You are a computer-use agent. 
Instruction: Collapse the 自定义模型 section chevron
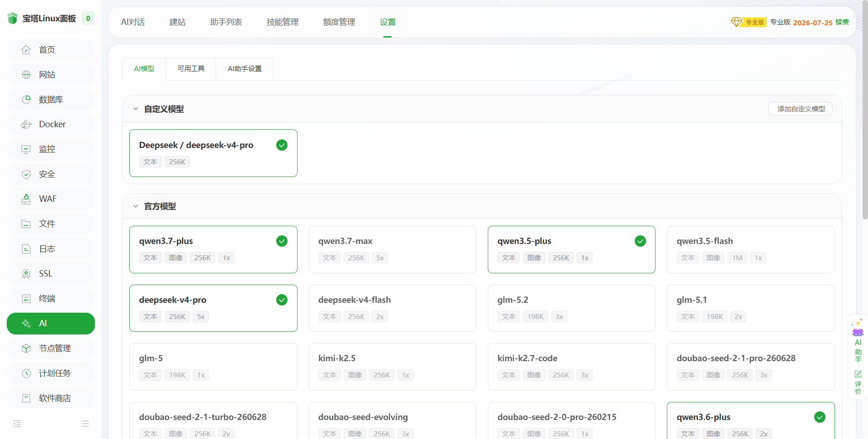point(136,109)
